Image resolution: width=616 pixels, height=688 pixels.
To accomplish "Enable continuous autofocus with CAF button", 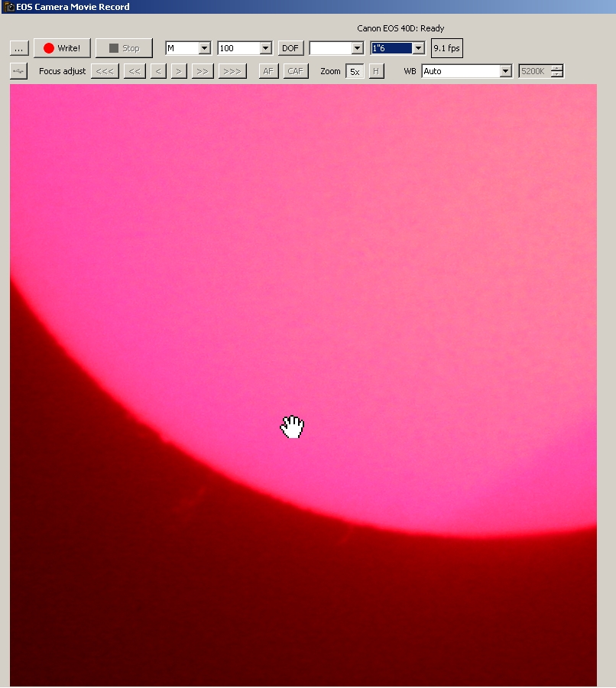I will [296, 71].
